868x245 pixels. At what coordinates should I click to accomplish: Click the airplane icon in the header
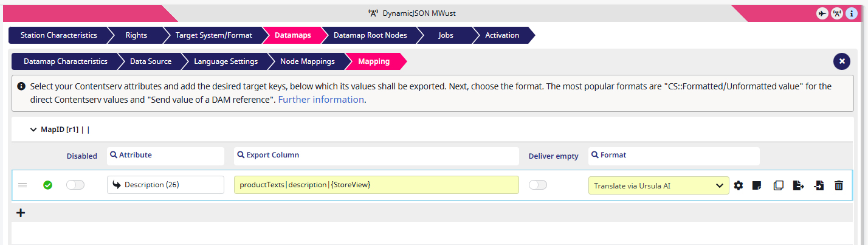pyautogui.click(x=822, y=13)
